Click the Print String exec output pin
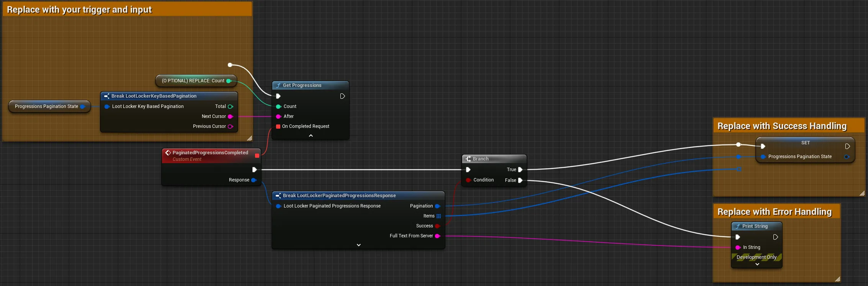The height and width of the screenshot is (286, 868). click(x=775, y=237)
